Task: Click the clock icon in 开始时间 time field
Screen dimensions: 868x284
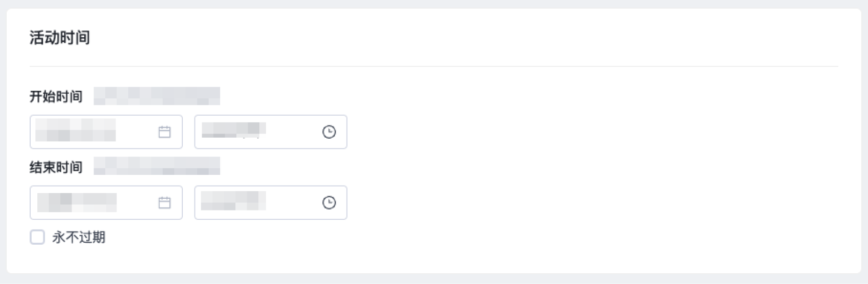Action: click(x=329, y=132)
